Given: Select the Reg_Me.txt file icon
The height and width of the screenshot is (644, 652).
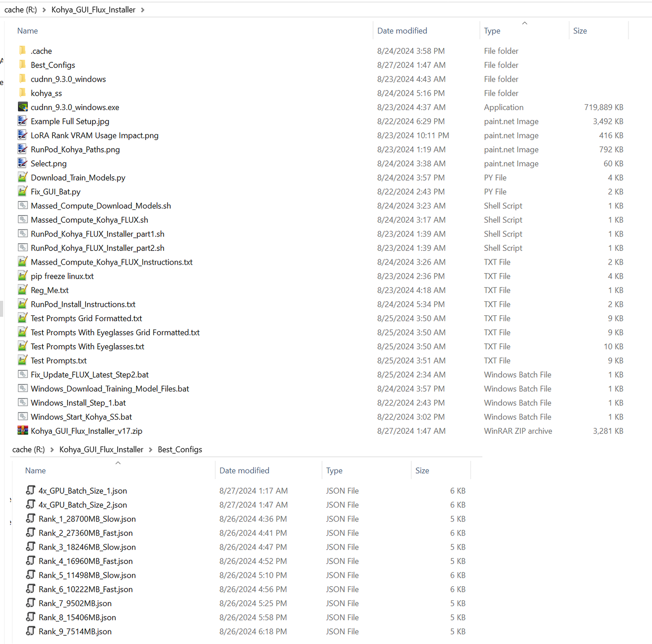Looking at the screenshot, I should pos(23,290).
